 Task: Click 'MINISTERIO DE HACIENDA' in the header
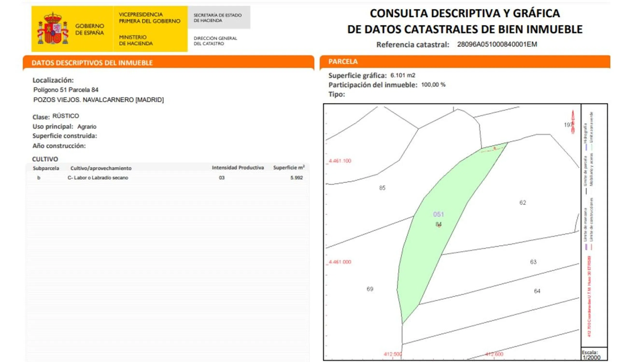tap(136, 40)
